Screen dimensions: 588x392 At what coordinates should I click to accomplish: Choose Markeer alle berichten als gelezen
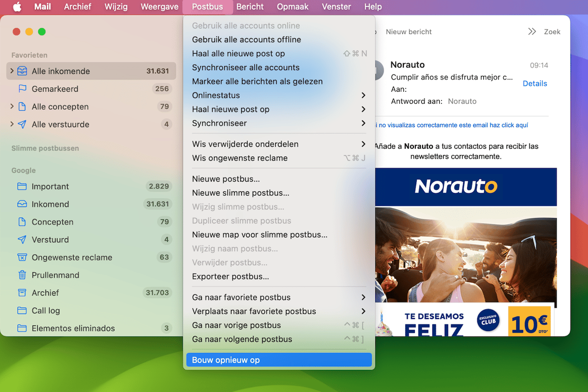point(279,82)
